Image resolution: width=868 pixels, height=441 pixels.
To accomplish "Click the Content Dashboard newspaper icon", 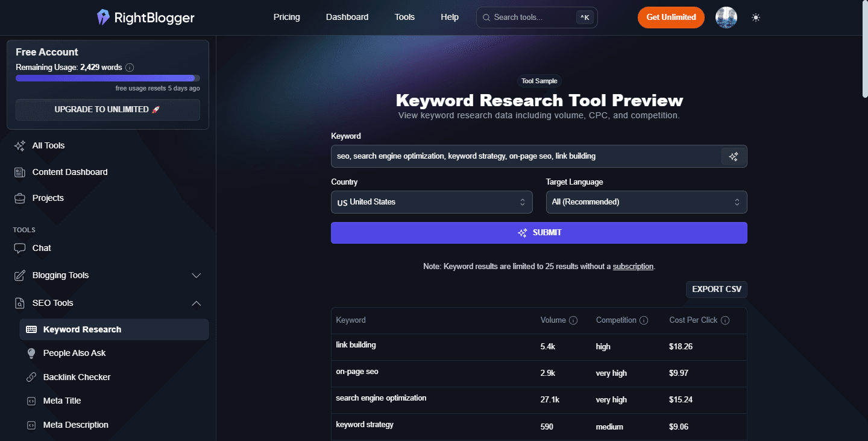I will (x=20, y=172).
